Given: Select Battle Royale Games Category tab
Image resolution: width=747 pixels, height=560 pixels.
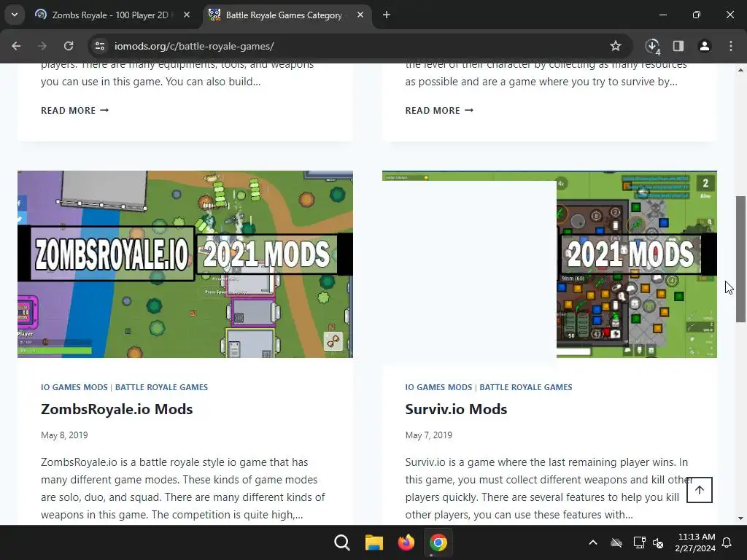Looking at the screenshot, I should (287, 15).
